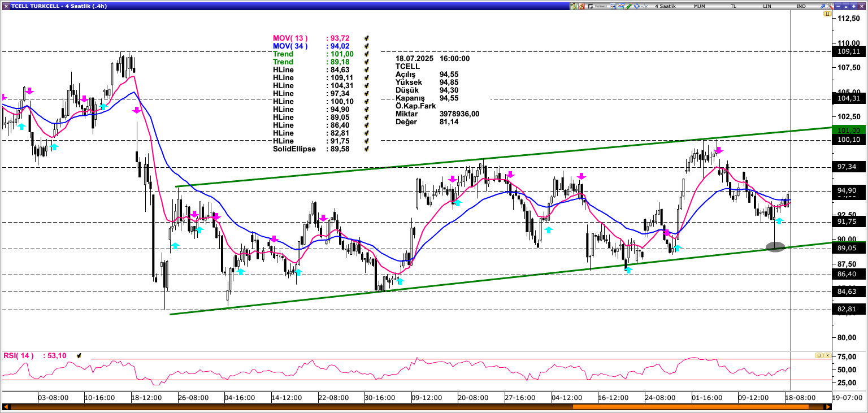Open the indicators squiggly-line icon
868x413 pixels.
tap(644, 6)
